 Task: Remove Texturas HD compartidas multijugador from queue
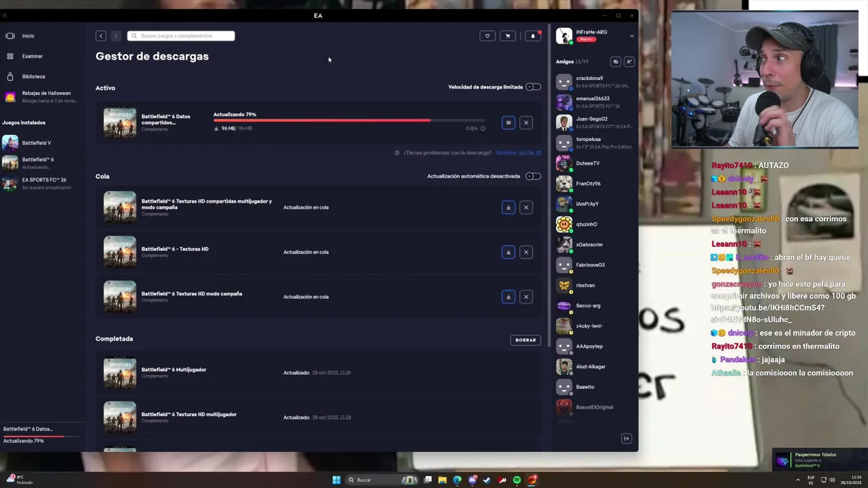[x=526, y=207]
